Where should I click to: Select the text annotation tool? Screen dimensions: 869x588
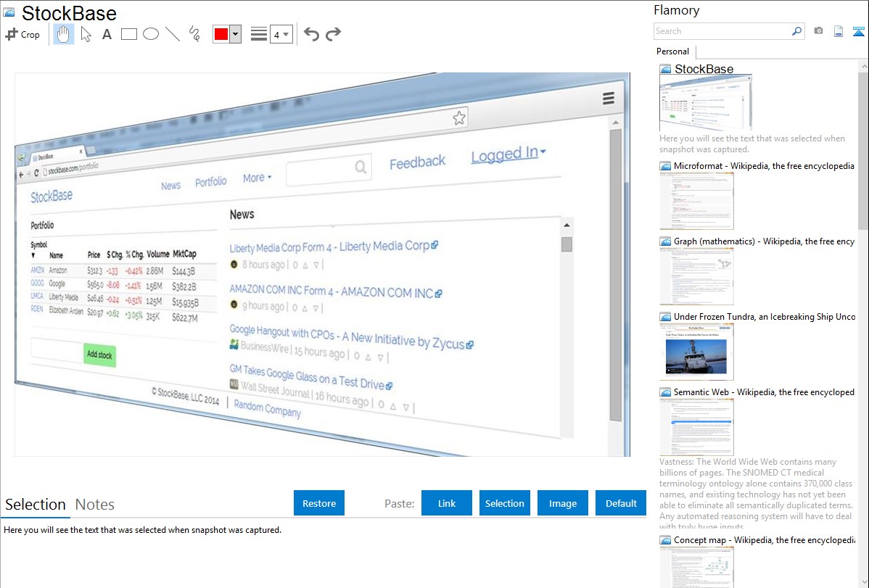point(107,34)
